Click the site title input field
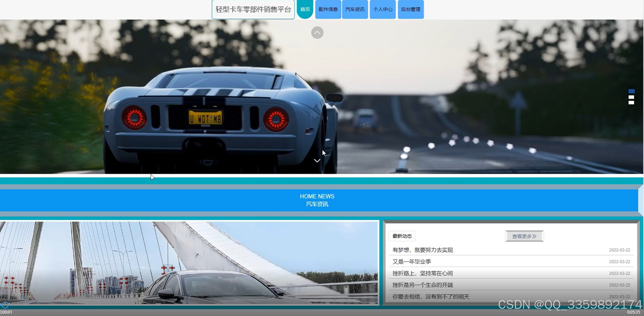This screenshot has height=316, width=644. 253,9
